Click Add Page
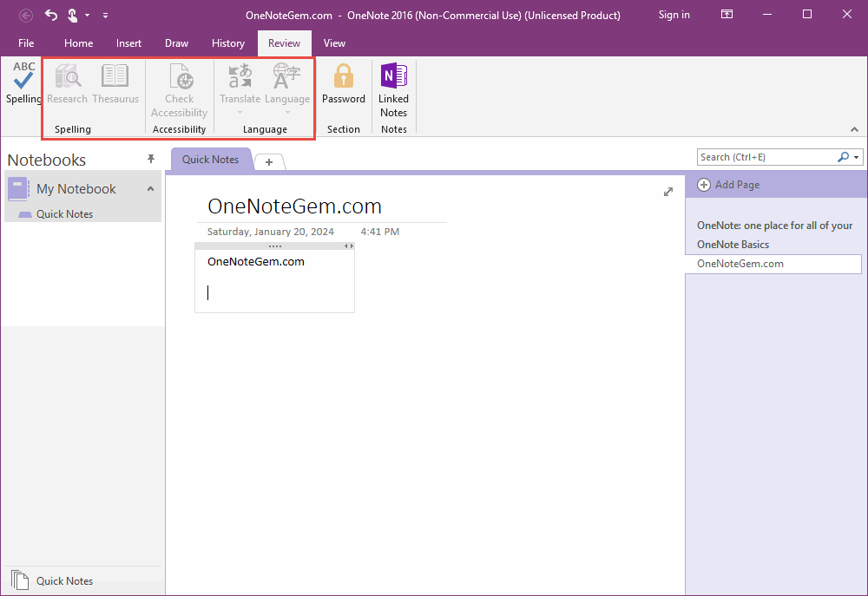868x596 pixels. (728, 185)
